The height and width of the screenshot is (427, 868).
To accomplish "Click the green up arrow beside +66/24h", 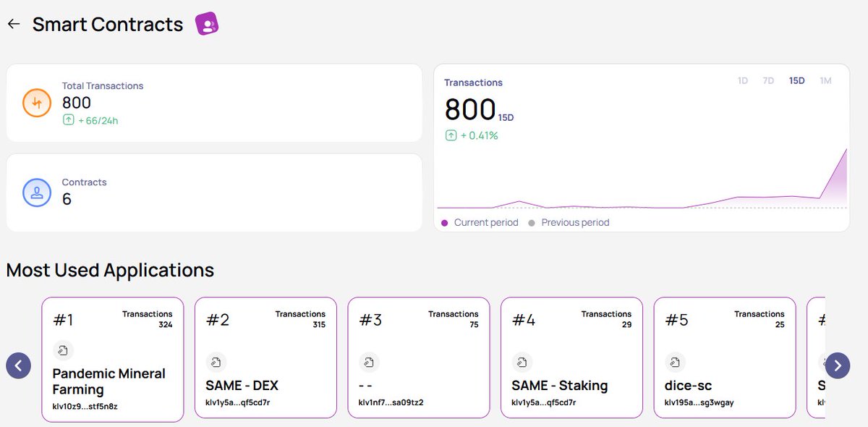I will [x=68, y=120].
